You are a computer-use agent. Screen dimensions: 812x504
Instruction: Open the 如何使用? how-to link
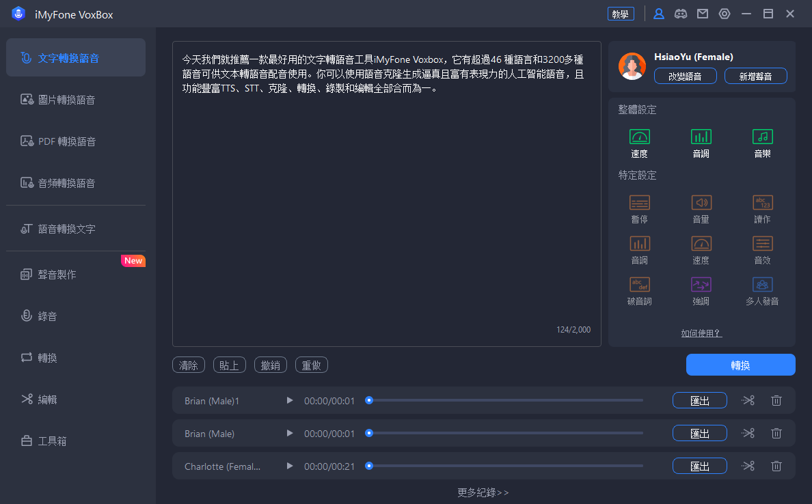tap(701, 333)
